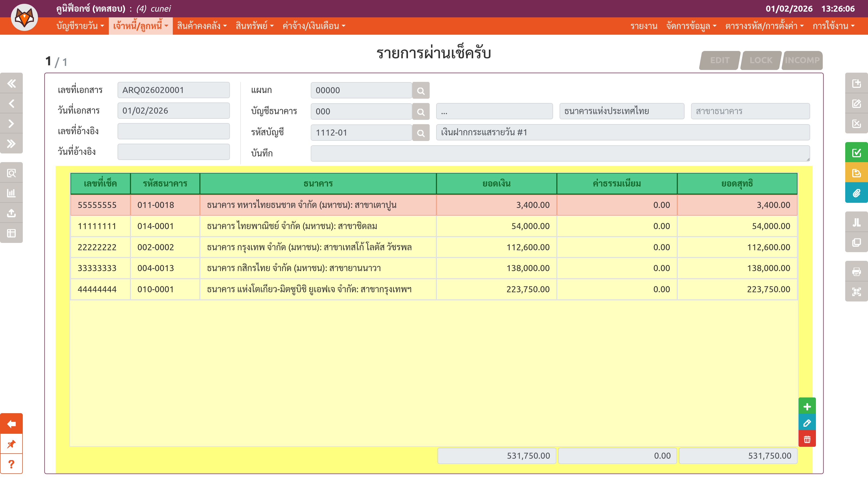Image resolution: width=868 pixels, height=488 pixels.
Task: Click the paperclip attachment icon
Action: (x=856, y=193)
